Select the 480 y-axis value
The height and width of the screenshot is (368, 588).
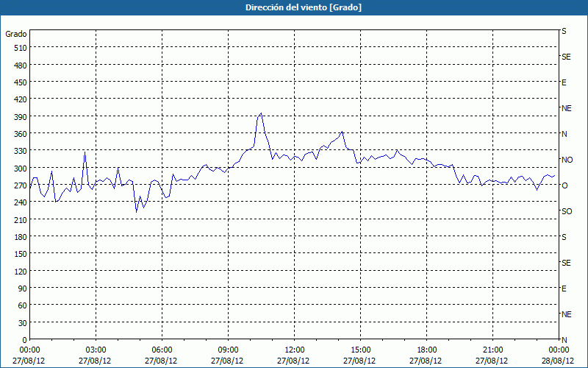point(21,66)
